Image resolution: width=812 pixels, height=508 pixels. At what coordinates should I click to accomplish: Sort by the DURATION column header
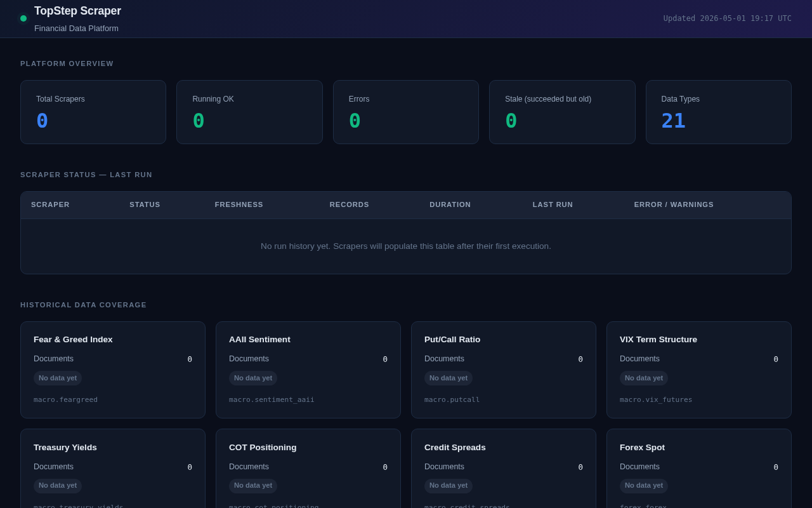[x=450, y=204]
